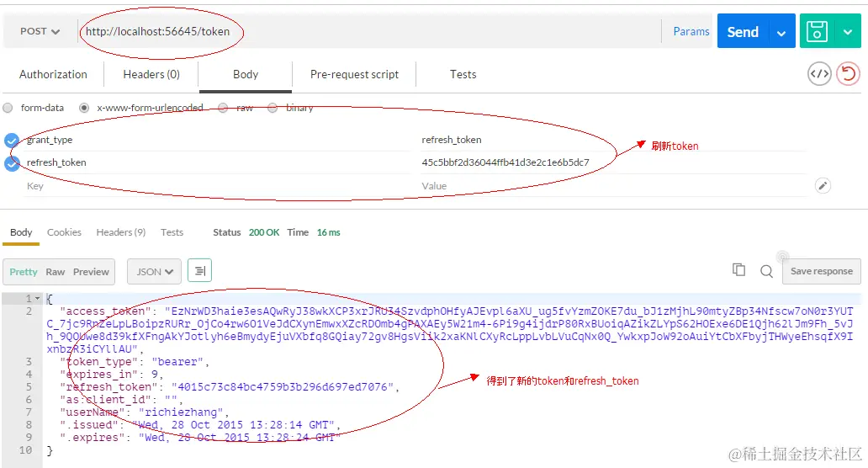The height and width of the screenshot is (468, 868).
Task: Switch response view to Raw
Action: tap(56, 272)
